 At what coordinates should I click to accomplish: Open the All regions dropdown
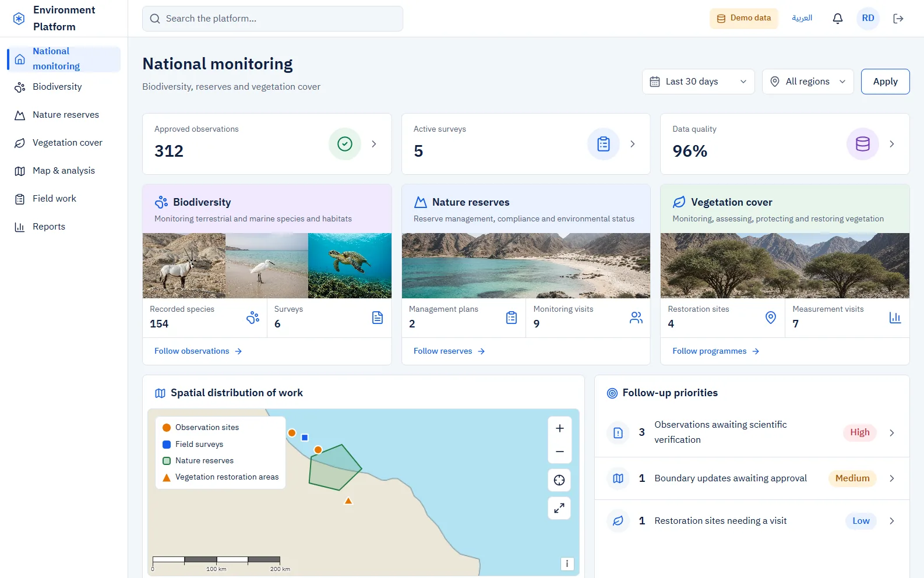pos(807,82)
